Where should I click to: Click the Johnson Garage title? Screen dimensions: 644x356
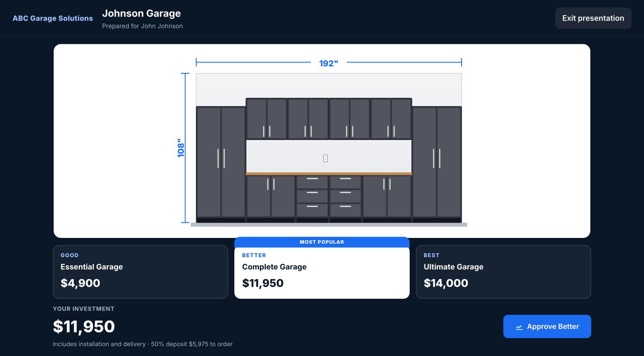click(x=141, y=13)
